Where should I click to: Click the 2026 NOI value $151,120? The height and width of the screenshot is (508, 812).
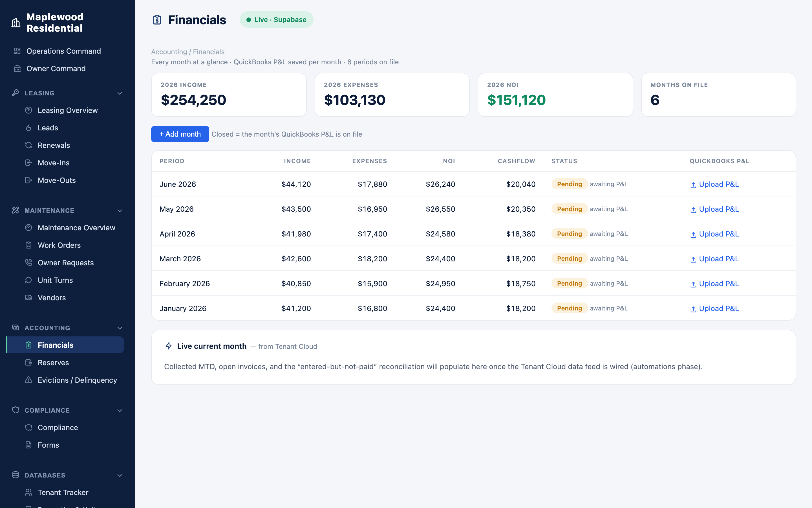(x=517, y=100)
